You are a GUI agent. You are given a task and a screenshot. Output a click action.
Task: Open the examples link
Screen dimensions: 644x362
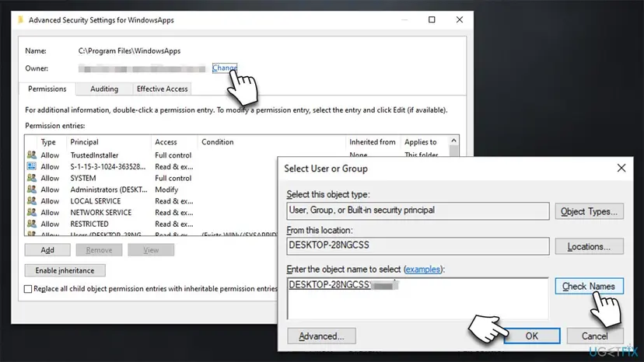click(422, 270)
